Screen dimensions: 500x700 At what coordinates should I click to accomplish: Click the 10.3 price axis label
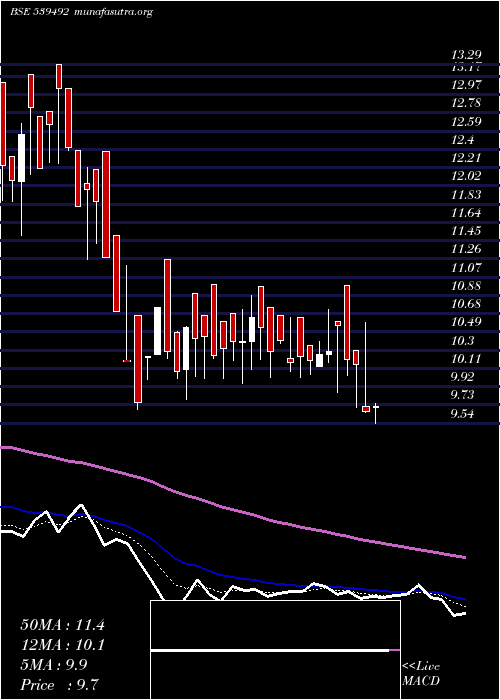pos(462,341)
